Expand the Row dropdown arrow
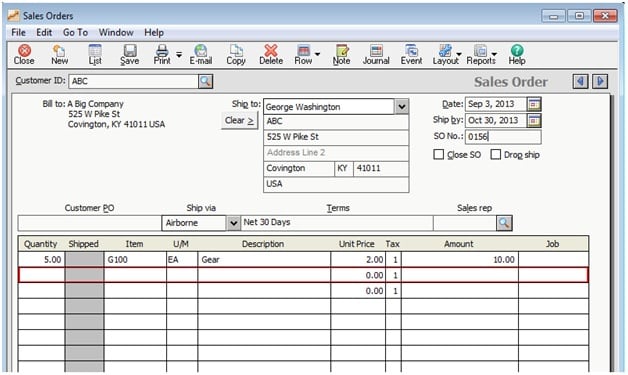628x375 pixels. [317, 54]
